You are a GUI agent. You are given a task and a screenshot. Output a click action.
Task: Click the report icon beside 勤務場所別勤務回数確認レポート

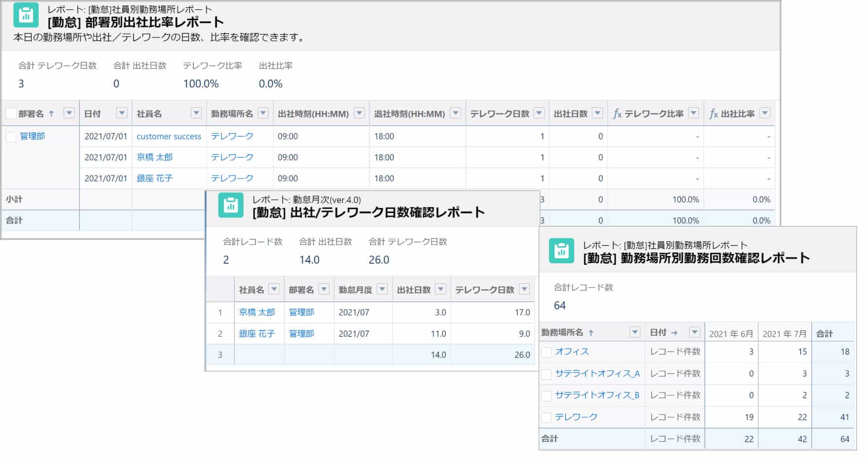(x=561, y=250)
